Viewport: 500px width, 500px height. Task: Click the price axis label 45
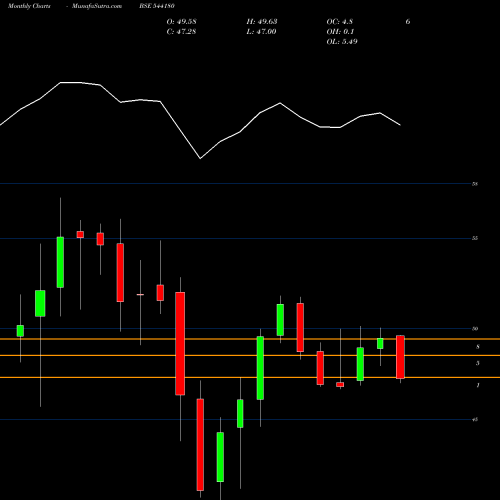(475, 419)
